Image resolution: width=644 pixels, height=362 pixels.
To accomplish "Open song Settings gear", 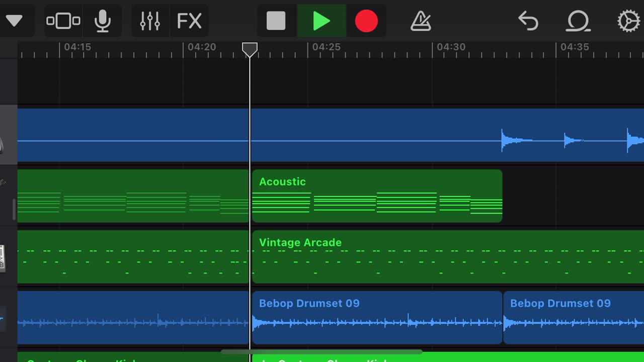I will click(x=629, y=21).
